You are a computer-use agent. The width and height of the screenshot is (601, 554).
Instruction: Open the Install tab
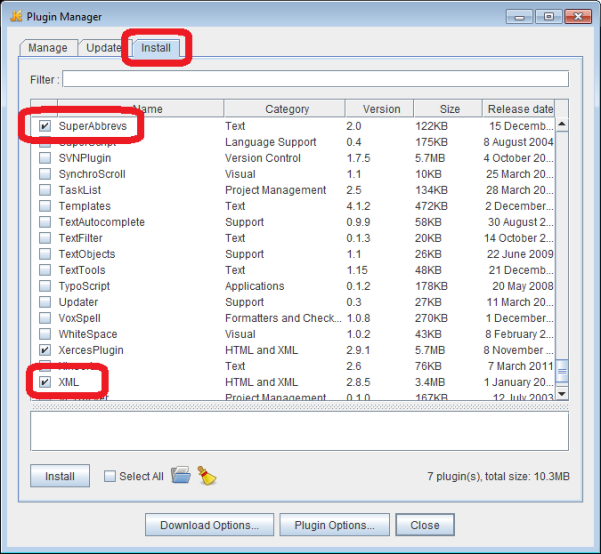[x=156, y=48]
